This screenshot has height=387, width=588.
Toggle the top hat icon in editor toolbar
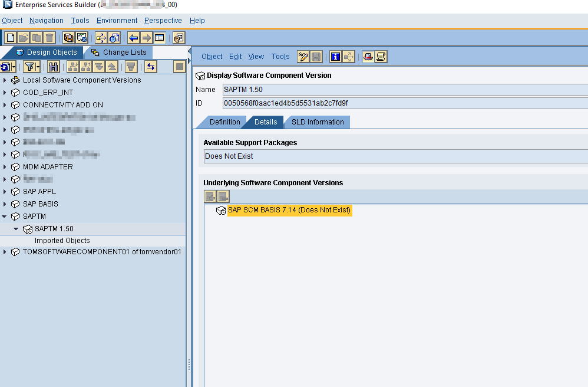368,57
